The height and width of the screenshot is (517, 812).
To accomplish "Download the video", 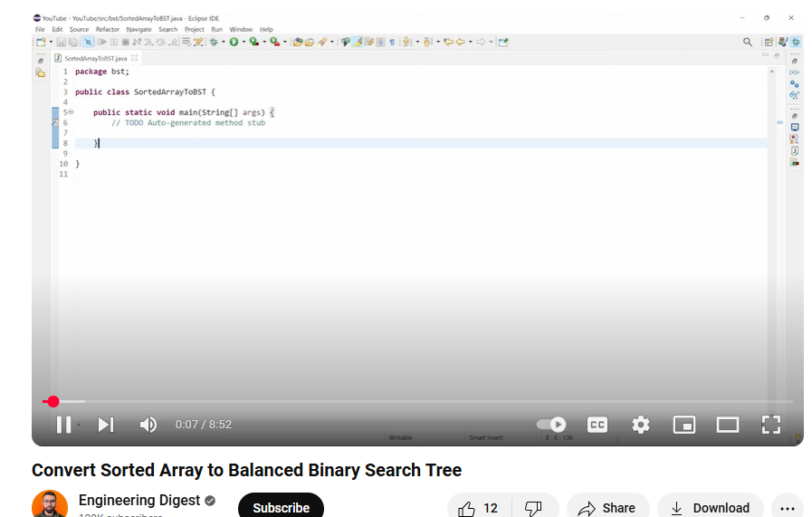I will (x=711, y=508).
